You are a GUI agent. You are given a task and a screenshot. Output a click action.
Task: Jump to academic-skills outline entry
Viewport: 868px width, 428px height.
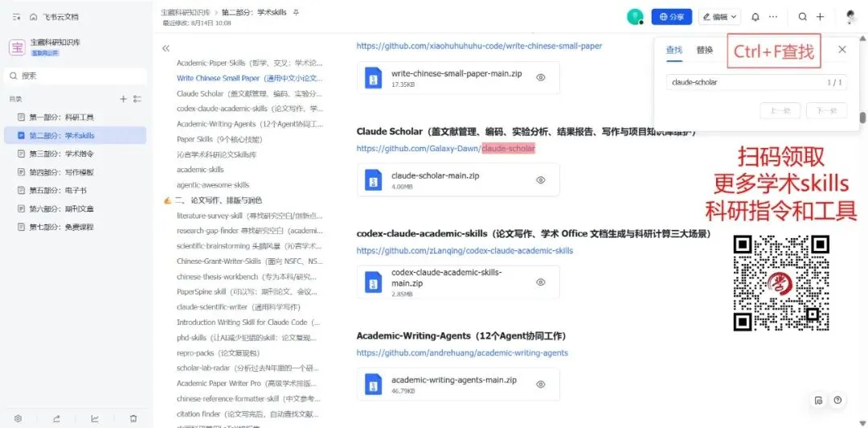pyautogui.click(x=200, y=170)
